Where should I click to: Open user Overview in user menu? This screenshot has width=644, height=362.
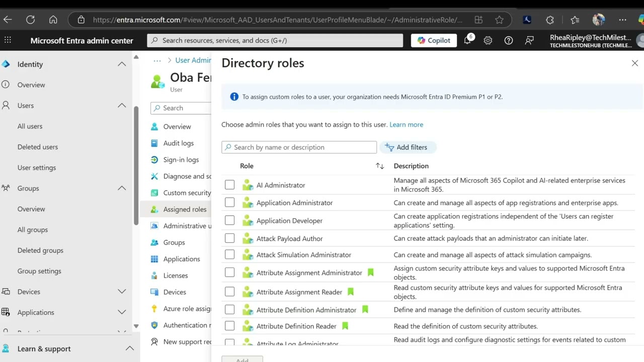coord(176,127)
